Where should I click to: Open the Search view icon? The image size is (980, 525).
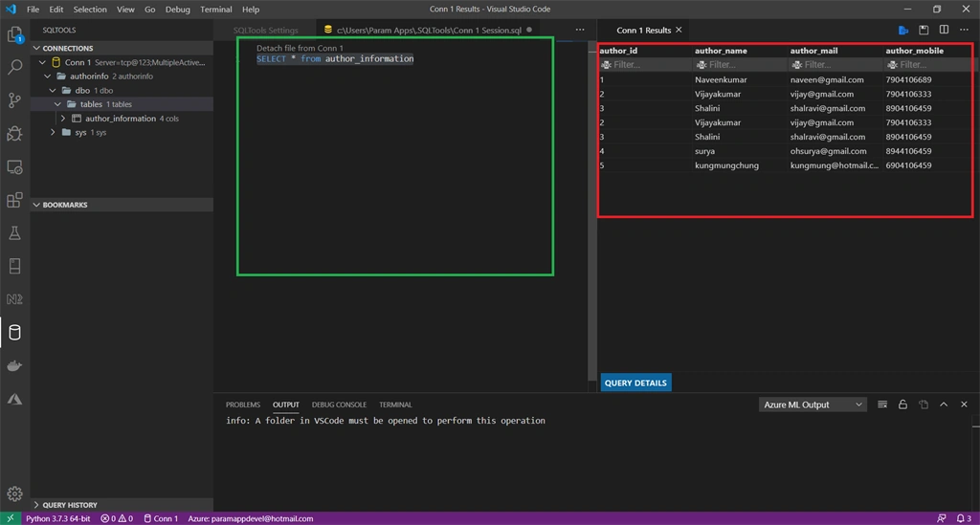coord(14,67)
